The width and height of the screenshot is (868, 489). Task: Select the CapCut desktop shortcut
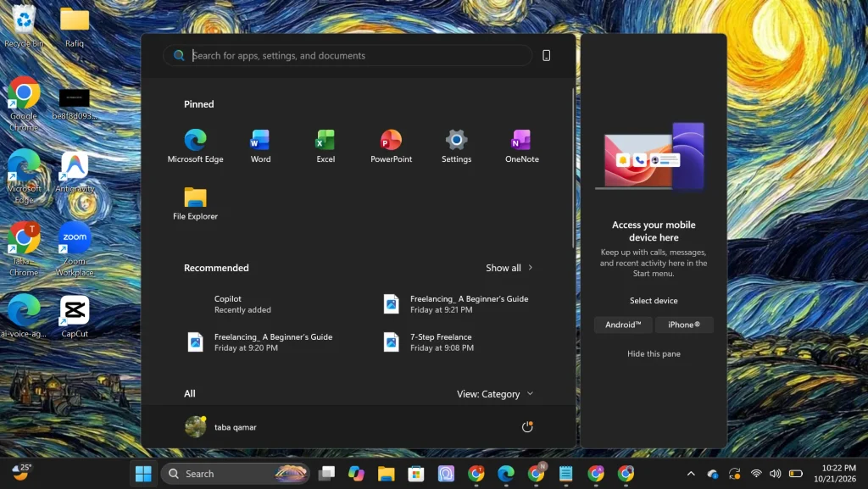[x=75, y=316]
